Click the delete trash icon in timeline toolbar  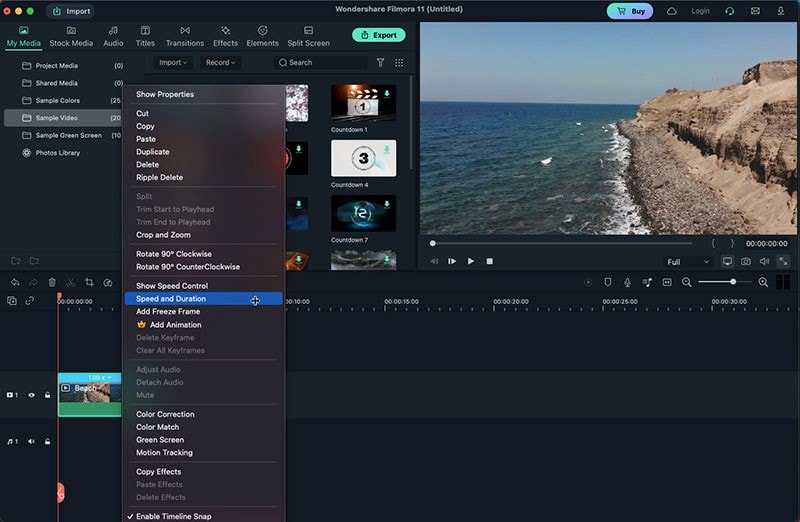[52, 283]
